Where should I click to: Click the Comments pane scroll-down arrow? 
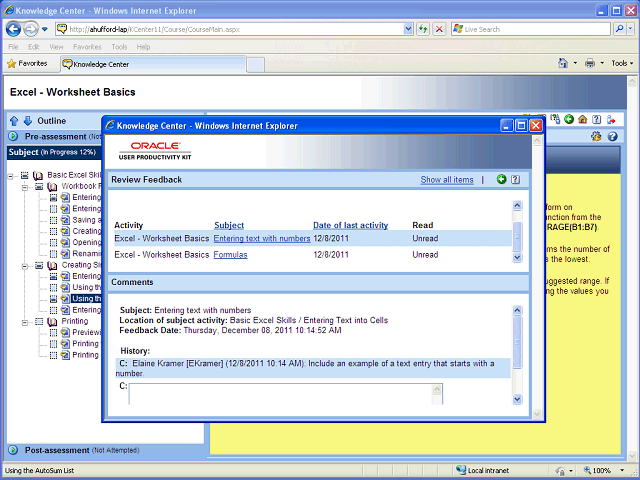pyautogui.click(x=517, y=399)
